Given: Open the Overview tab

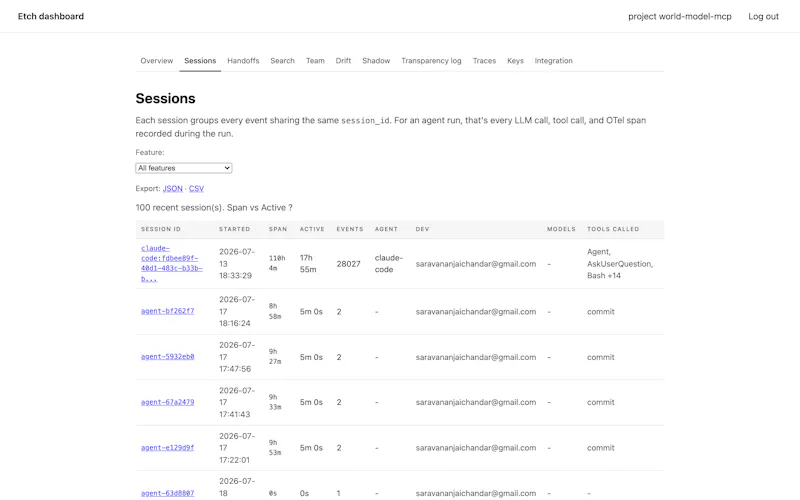Looking at the screenshot, I should (157, 61).
